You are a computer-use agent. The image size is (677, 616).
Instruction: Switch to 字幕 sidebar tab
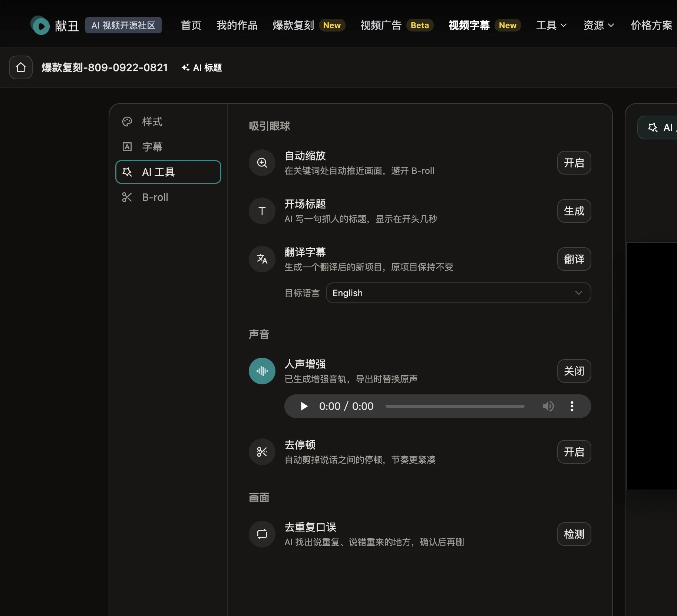[x=168, y=147]
